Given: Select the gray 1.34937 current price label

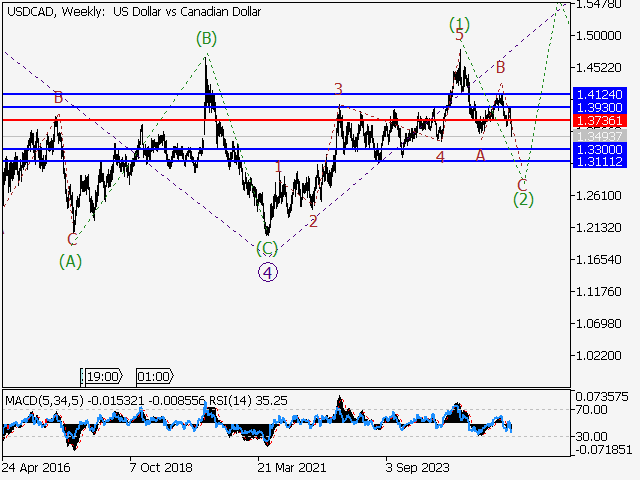Looking at the screenshot, I should pos(599,135).
